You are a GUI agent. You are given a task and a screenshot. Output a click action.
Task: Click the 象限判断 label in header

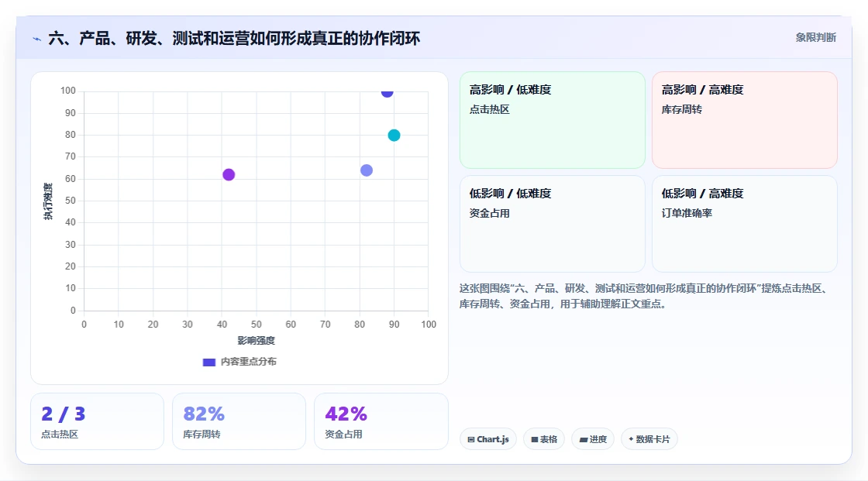point(816,37)
